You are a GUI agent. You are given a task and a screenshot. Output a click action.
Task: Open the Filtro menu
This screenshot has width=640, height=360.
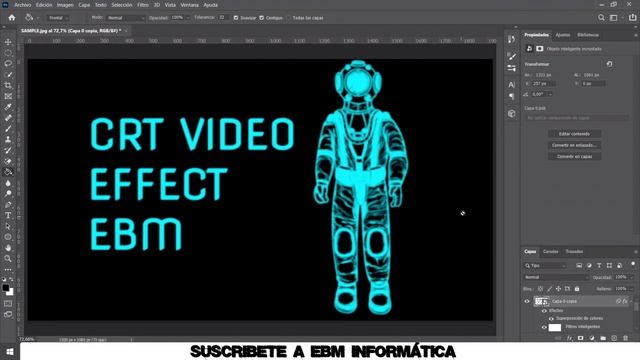tap(143, 5)
